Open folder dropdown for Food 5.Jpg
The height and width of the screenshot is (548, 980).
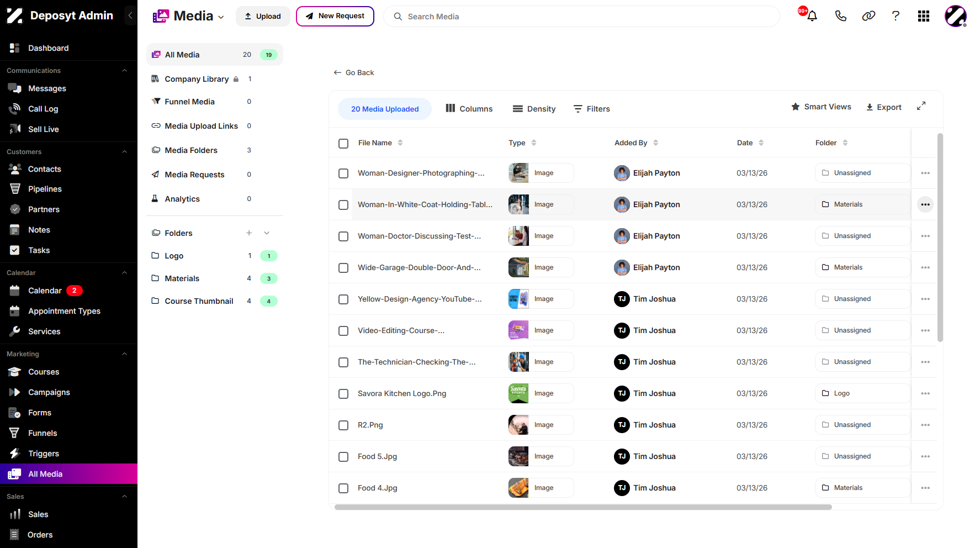tap(862, 456)
